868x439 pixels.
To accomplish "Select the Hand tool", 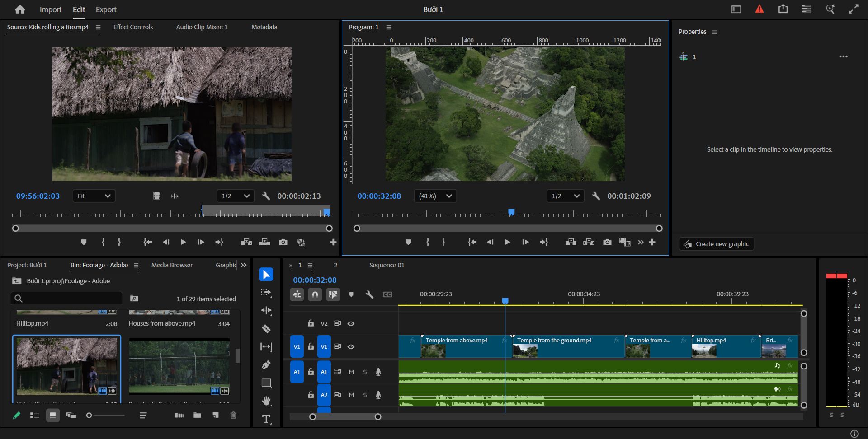I will pos(266,401).
